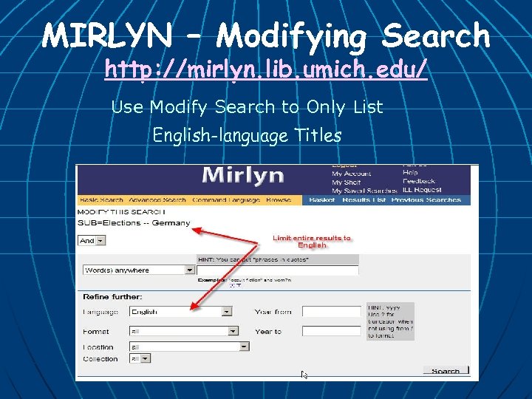This screenshot has height=399, width=532.
Task: Click the HINT phrases in quotes text
Action: coord(253,260)
